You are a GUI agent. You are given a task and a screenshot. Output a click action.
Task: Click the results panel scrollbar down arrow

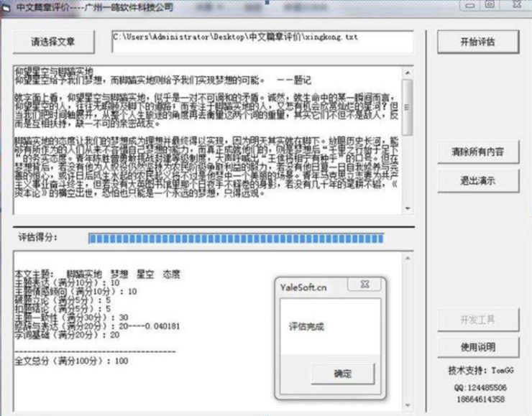click(x=408, y=405)
